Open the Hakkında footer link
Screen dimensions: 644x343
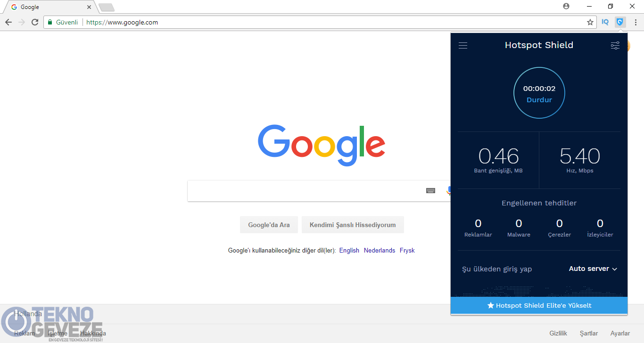pyautogui.click(x=93, y=333)
